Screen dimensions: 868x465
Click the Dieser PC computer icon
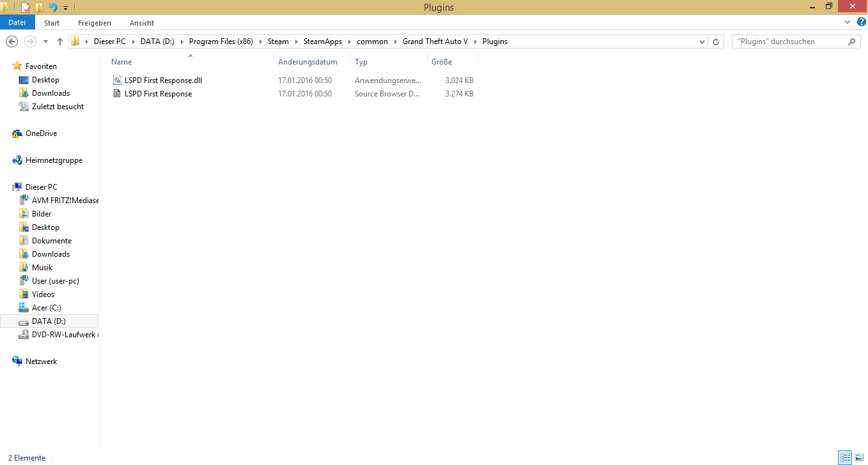(17, 187)
